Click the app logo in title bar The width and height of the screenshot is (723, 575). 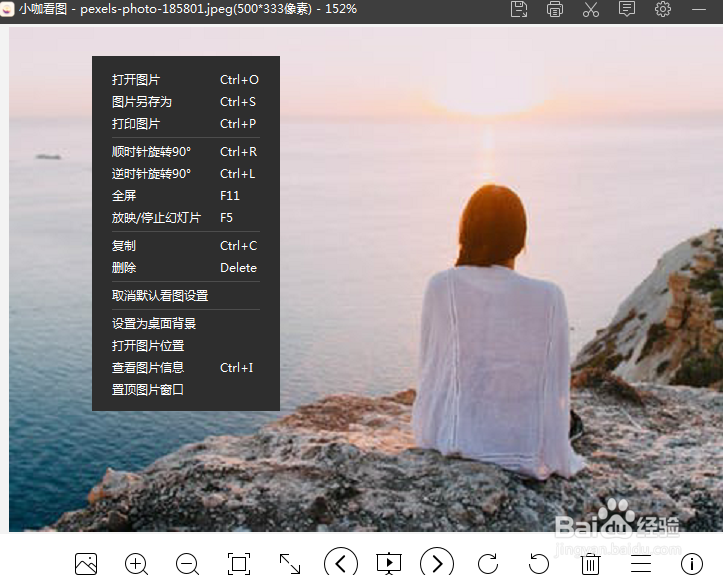(x=6, y=9)
